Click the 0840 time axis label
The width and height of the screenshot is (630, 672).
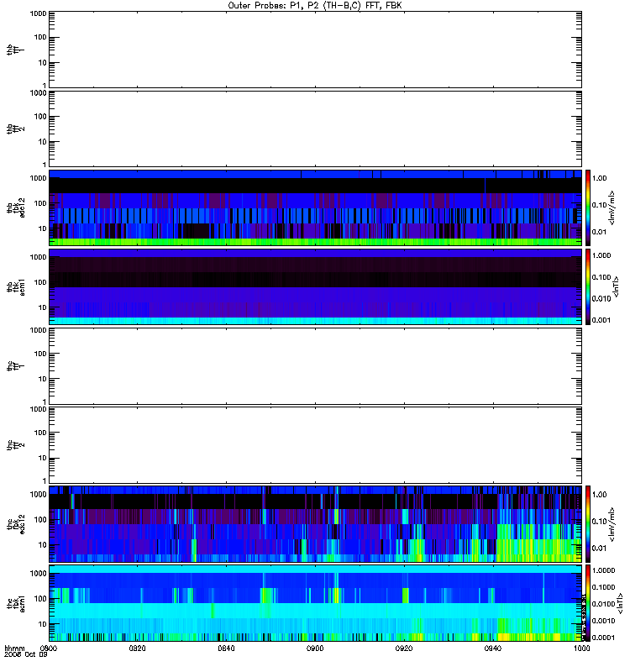point(226,648)
